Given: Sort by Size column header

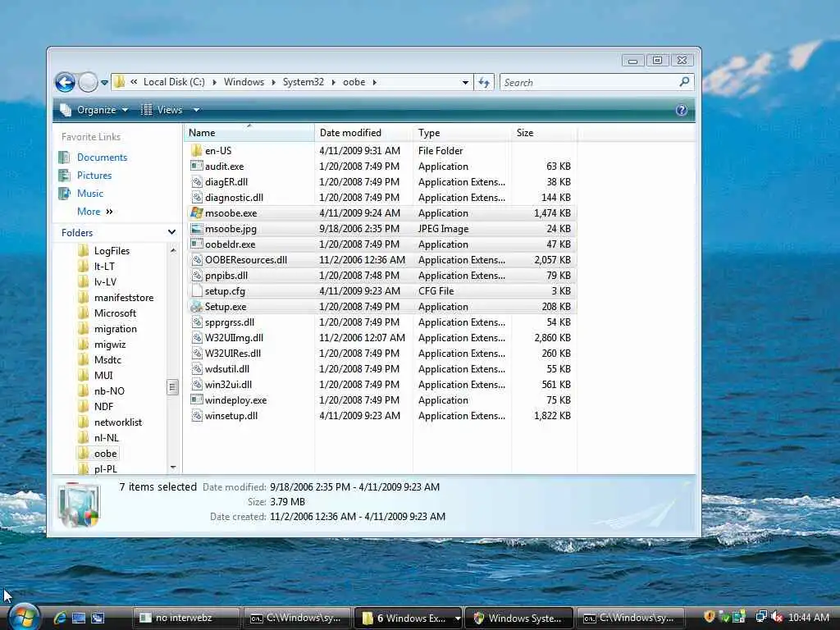Looking at the screenshot, I should point(544,133).
